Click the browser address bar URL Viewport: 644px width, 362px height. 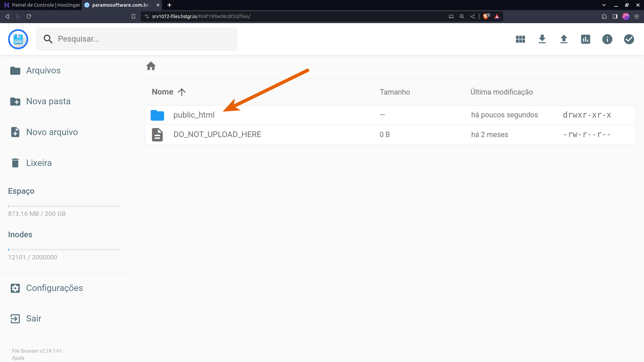[201, 16]
